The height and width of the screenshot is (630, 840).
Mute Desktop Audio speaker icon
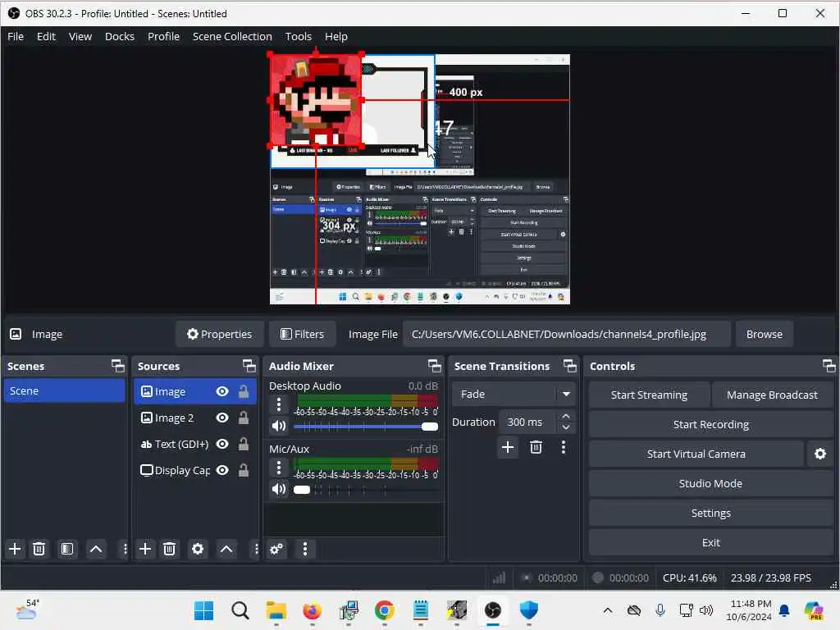pyautogui.click(x=279, y=427)
